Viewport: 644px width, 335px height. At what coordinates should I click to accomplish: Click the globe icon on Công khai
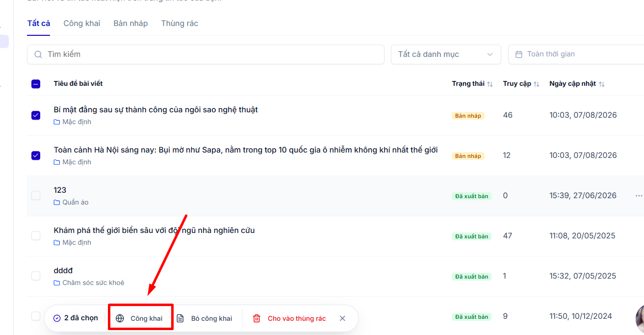click(120, 318)
